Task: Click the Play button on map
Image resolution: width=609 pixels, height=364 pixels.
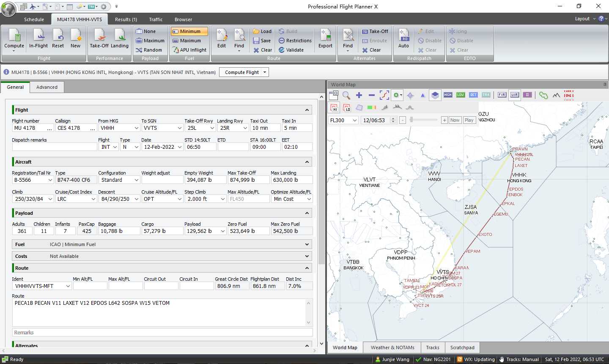Action: [x=469, y=120]
